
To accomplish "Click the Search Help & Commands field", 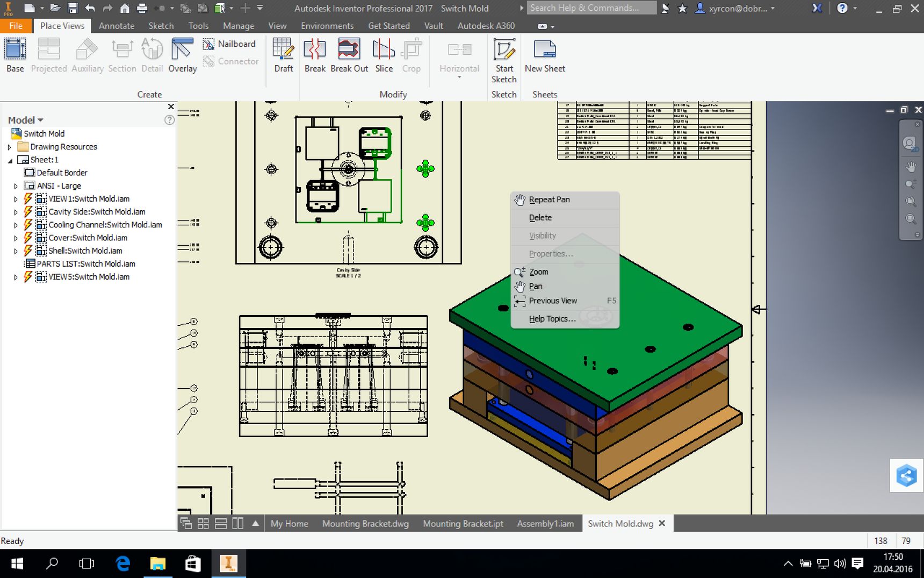I will pos(591,8).
